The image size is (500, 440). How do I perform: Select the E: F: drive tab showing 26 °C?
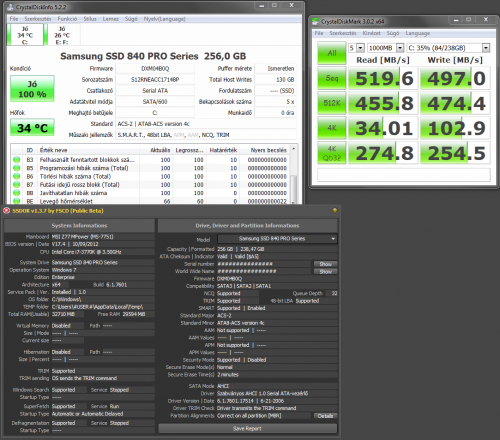[62, 35]
